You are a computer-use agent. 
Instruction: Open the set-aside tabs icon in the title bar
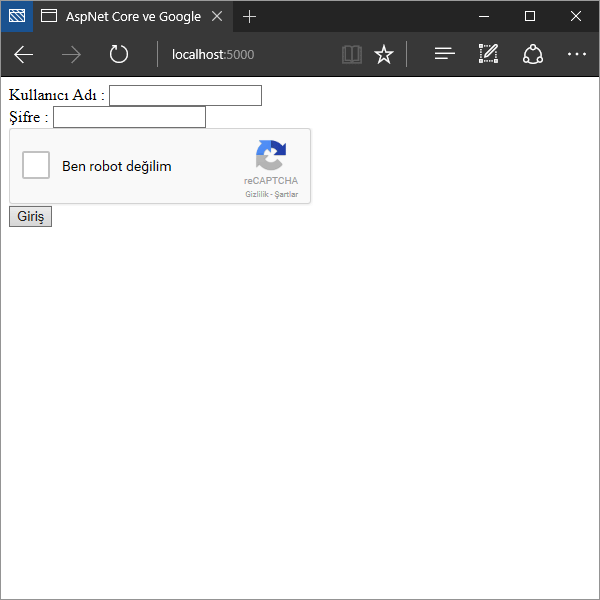click(x=17, y=16)
